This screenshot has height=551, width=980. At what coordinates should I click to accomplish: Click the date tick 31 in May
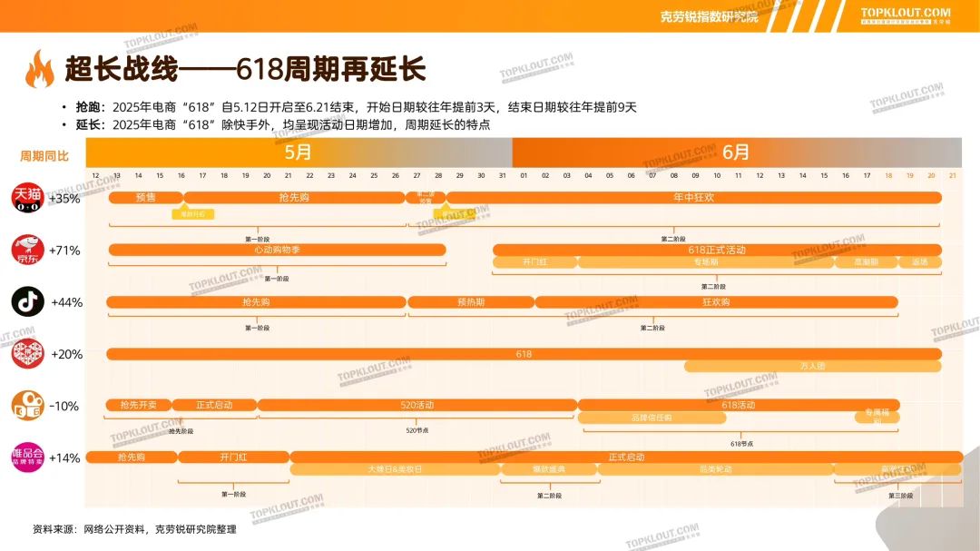coord(503,176)
